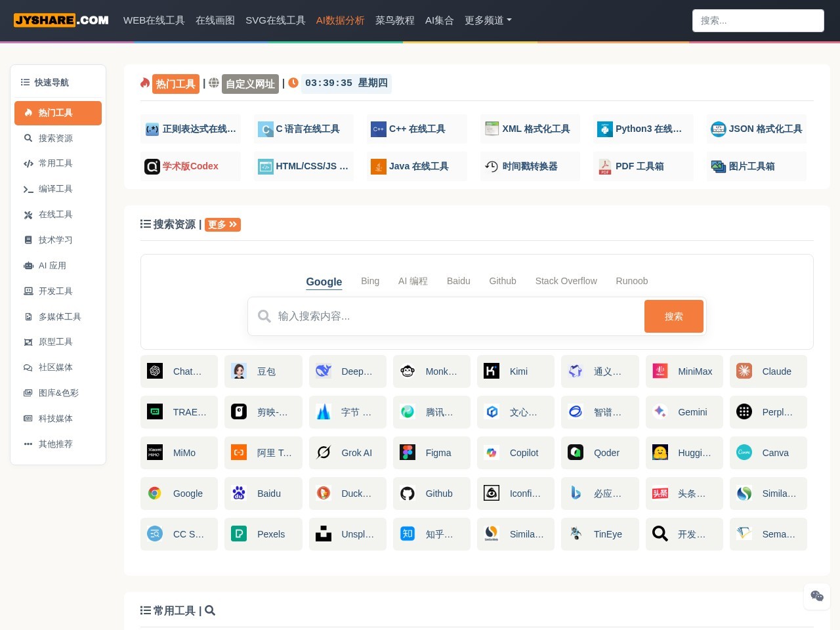This screenshot has width=840, height=630.
Task: Open the JSON 格式化工具 link
Action: pyautogui.click(x=757, y=129)
